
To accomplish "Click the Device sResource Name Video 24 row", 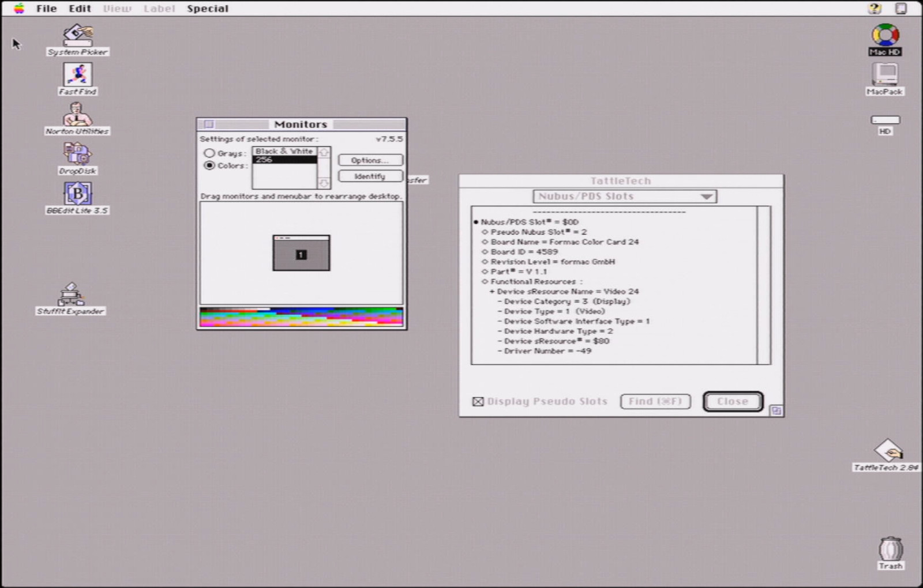I will tap(564, 292).
